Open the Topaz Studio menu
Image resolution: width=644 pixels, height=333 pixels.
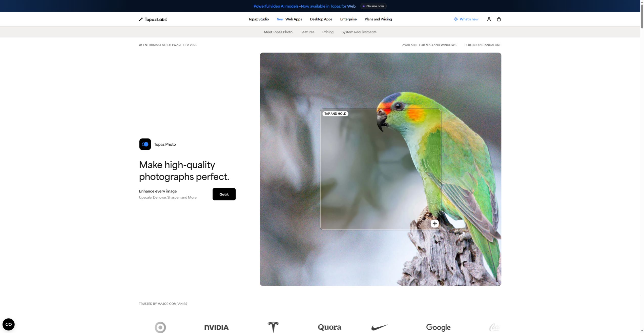(x=258, y=19)
